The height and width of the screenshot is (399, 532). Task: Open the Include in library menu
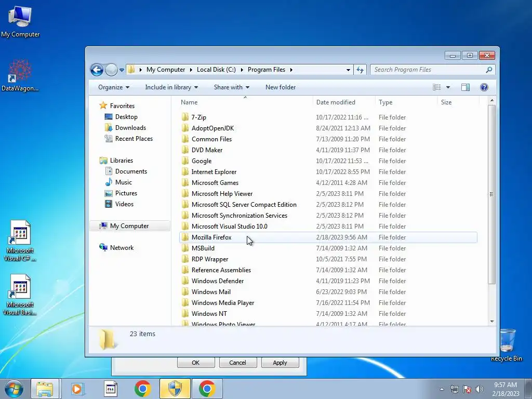point(171,87)
